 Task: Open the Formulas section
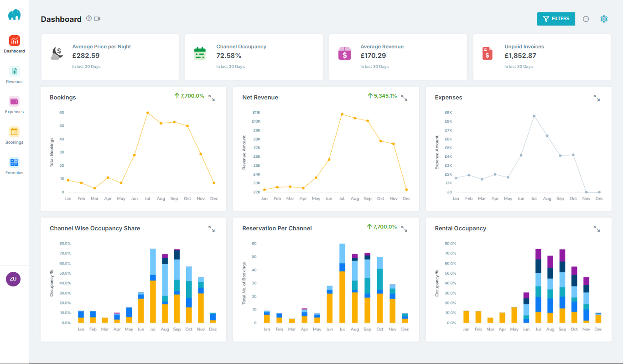[14, 166]
